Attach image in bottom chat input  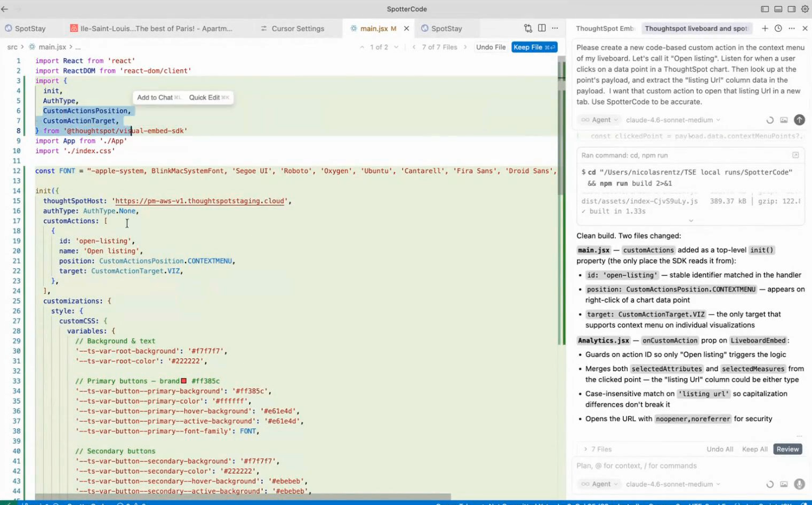pyautogui.click(x=784, y=484)
